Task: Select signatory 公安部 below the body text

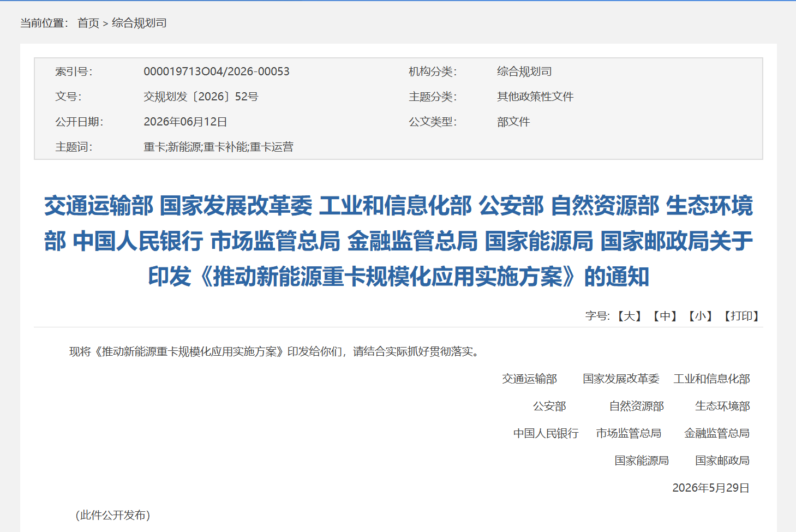Action: click(x=549, y=406)
